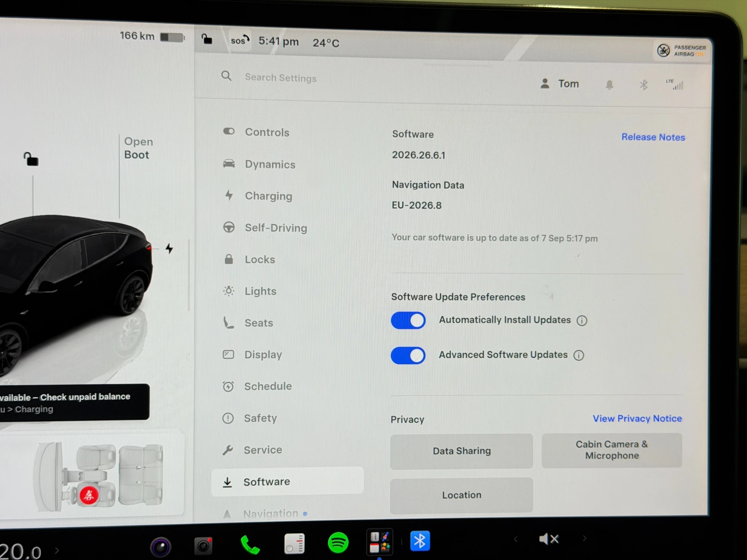Toggle Automatically Install Updates switch
The image size is (747, 560).
[x=408, y=321]
